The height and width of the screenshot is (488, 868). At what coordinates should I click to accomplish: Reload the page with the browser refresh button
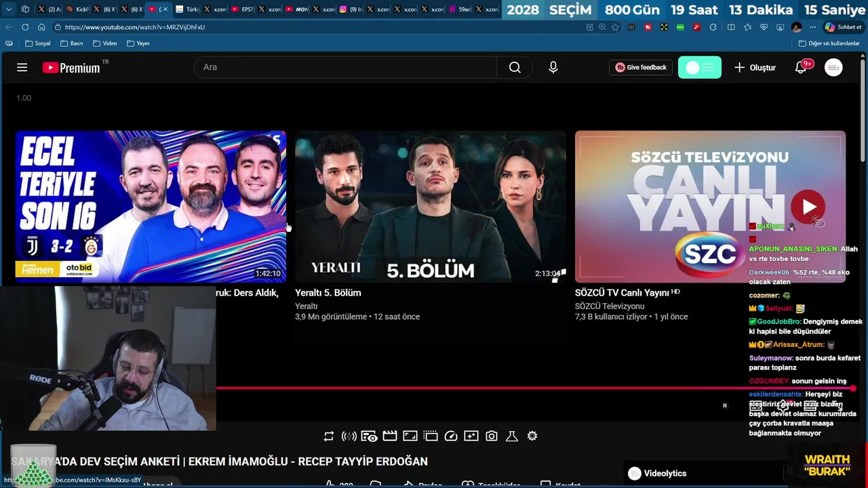click(25, 27)
